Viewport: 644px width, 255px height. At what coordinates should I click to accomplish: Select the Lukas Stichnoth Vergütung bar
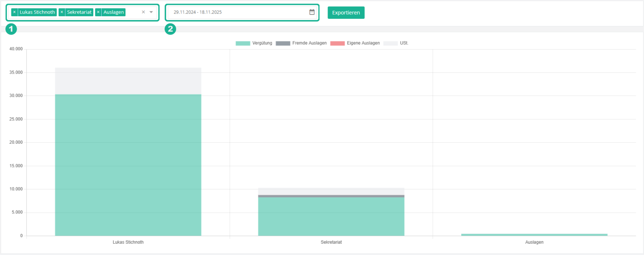coord(128,166)
